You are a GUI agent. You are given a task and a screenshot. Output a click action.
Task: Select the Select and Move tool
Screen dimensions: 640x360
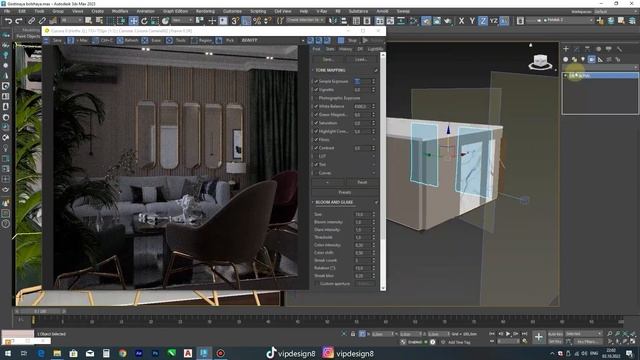coord(133,20)
